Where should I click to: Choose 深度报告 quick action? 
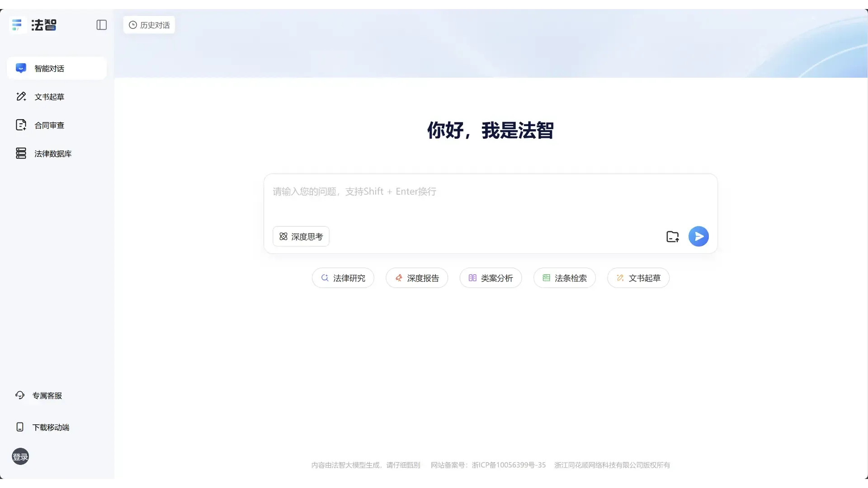[417, 278]
